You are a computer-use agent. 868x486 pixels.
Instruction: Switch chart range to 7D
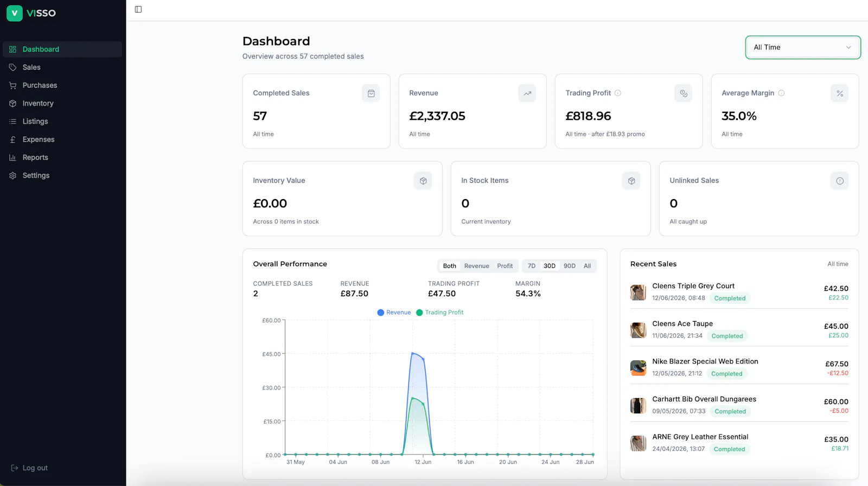(532, 266)
